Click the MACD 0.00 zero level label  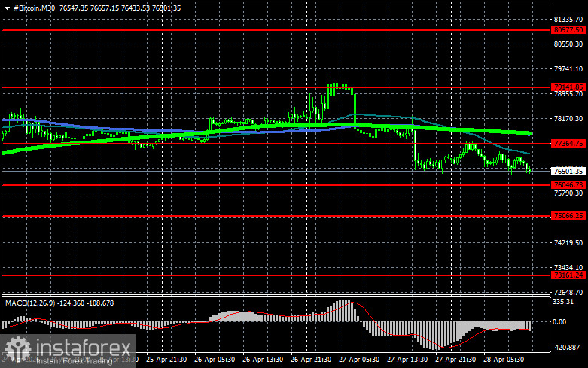[562, 321]
